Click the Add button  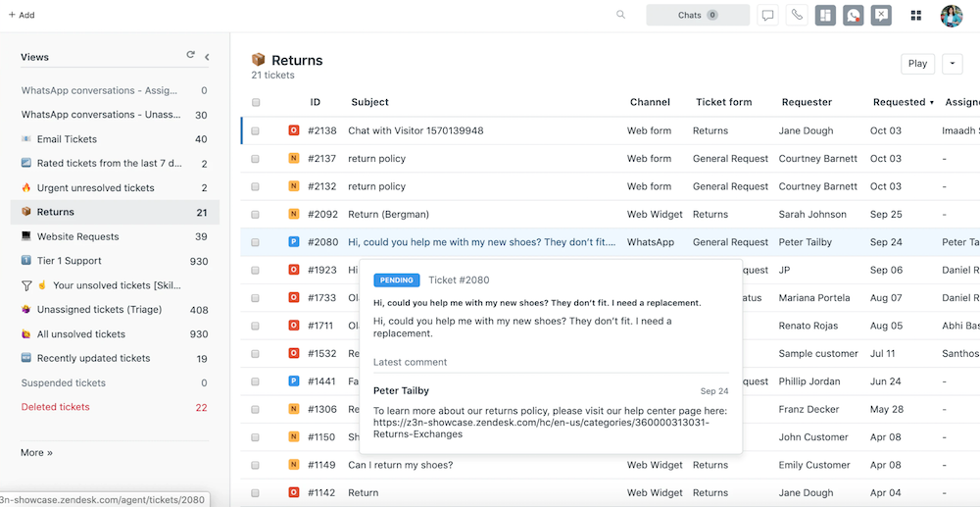(x=22, y=15)
